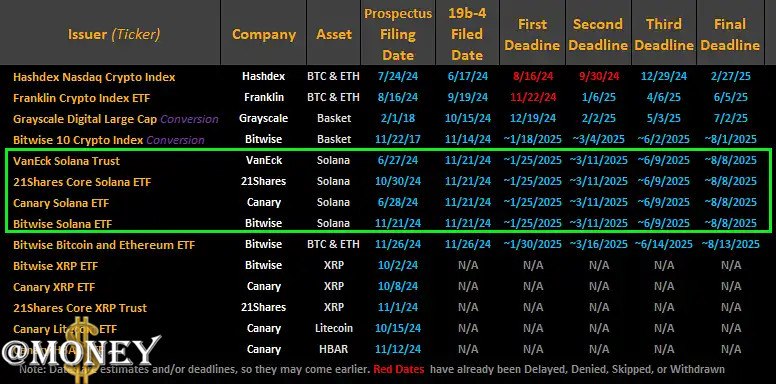Select the 7/2/25 Grayscale final deadline
This screenshot has width=776, height=384.
tap(730, 119)
